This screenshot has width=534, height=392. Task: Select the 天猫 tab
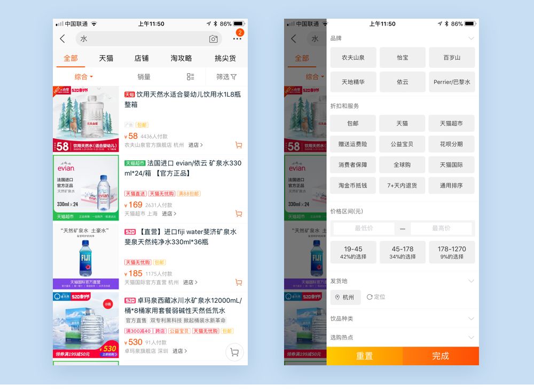pyautogui.click(x=106, y=58)
